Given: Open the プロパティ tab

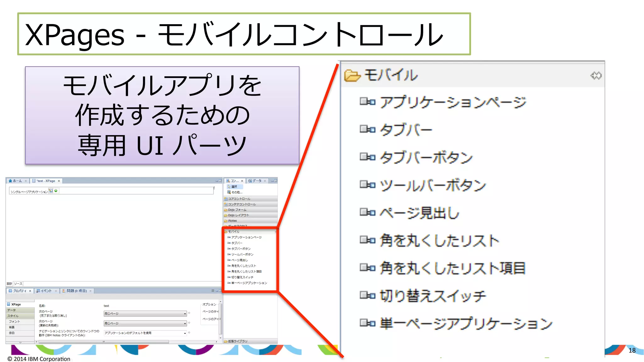Looking at the screenshot, I should tap(19, 291).
